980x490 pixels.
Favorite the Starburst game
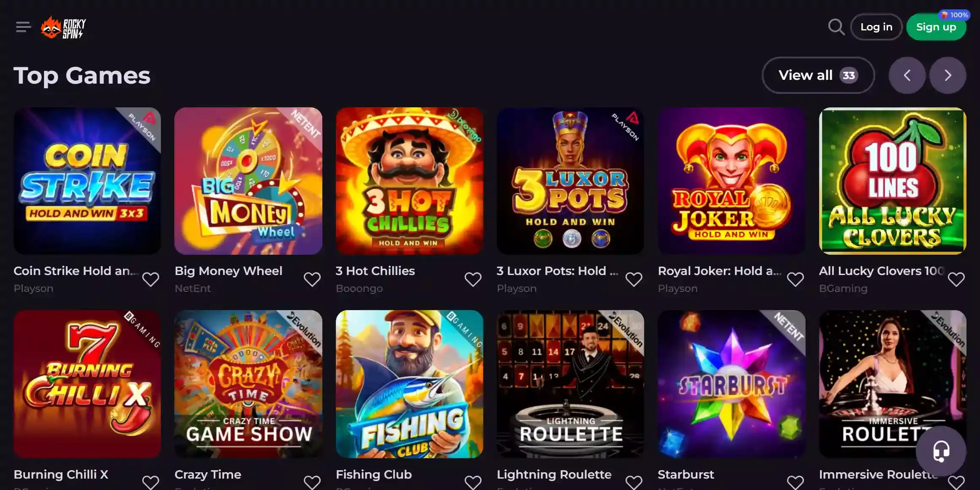[795, 482]
